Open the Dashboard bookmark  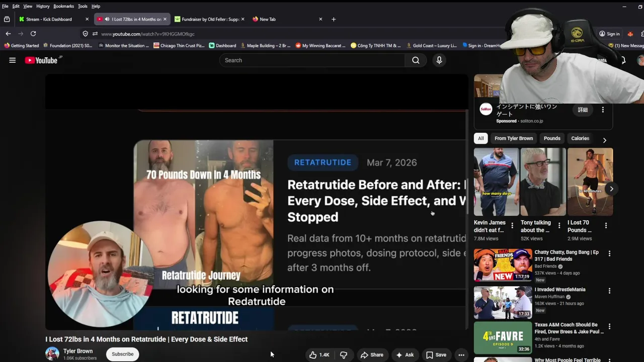pos(222,46)
